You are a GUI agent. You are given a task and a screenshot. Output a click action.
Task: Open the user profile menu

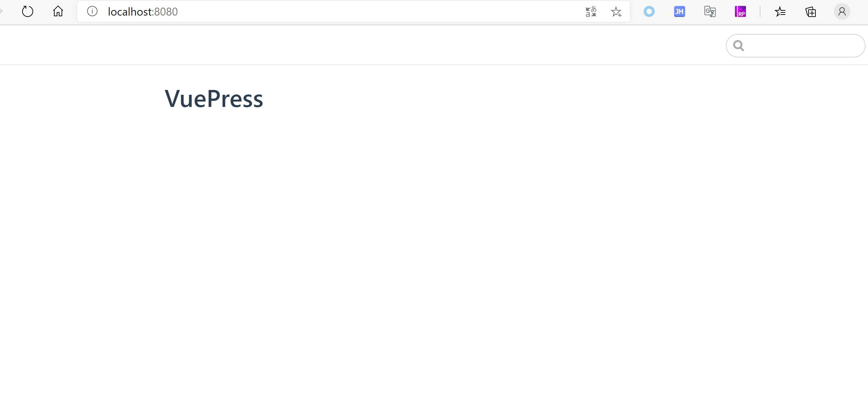click(x=842, y=12)
